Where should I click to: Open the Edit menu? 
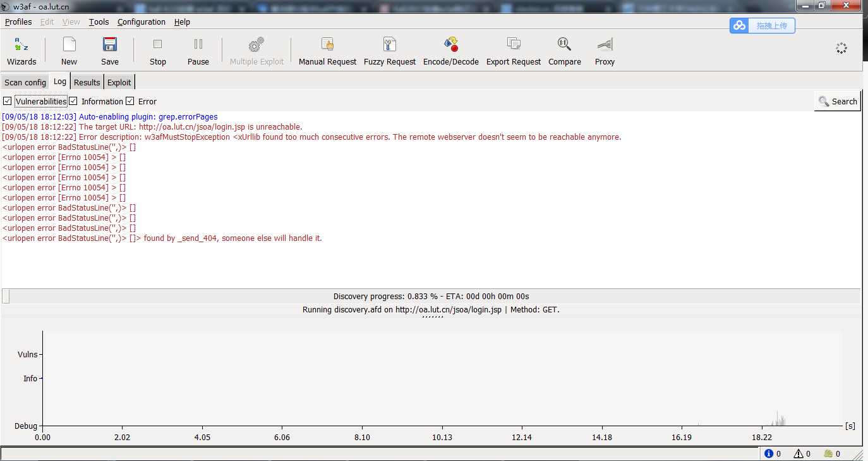coord(47,22)
